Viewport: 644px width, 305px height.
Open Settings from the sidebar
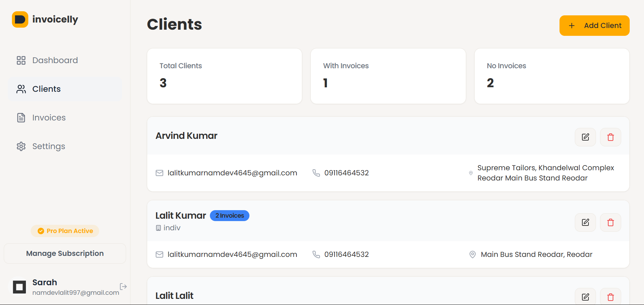click(x=48, y=146)
